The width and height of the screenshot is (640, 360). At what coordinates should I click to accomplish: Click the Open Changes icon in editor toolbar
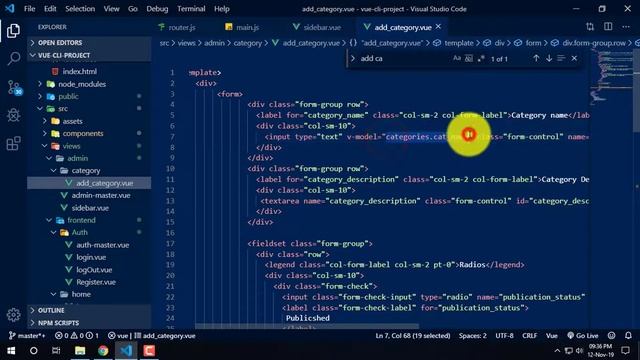pyautogui.click(x=590, y=27)
